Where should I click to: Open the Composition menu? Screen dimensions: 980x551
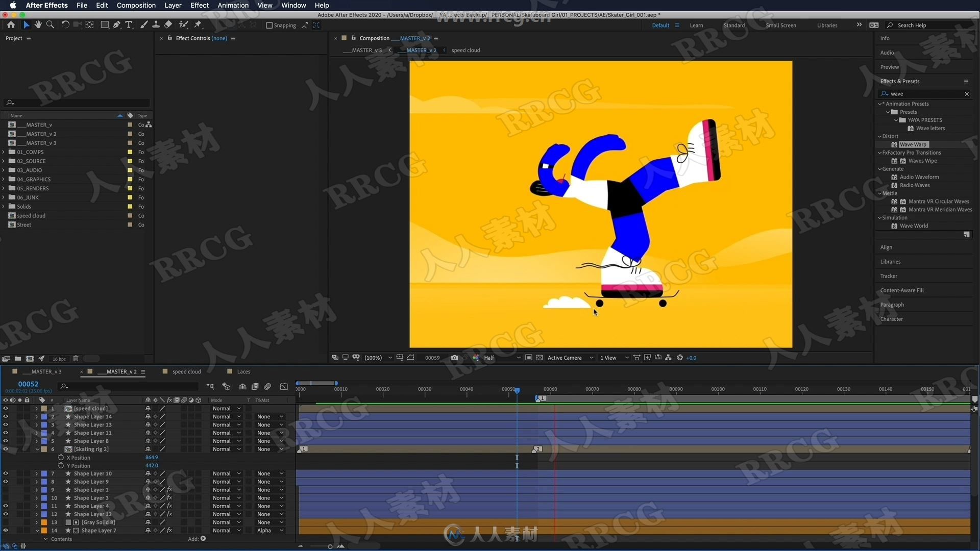click(x=136, y=6)
